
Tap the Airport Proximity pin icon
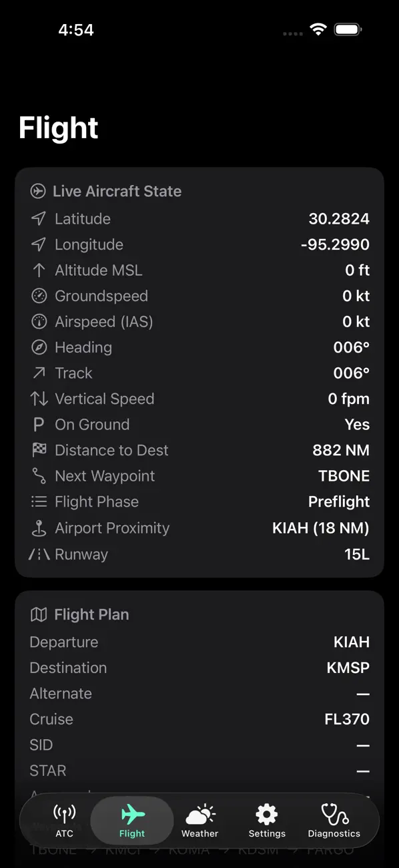pos(39,528)
